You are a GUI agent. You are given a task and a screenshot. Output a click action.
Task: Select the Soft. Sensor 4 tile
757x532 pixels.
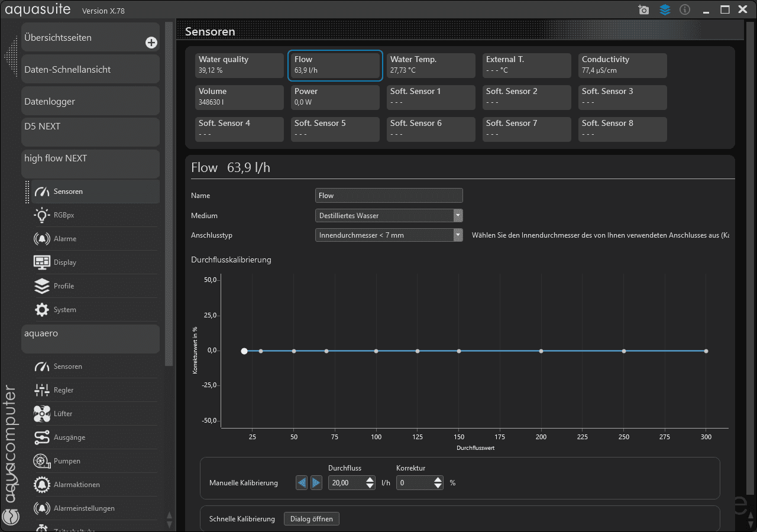(240, 129)
